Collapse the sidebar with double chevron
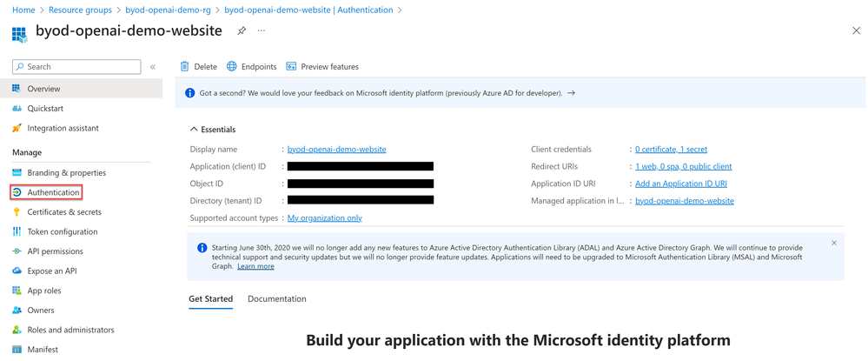Screen dimensions: 868x361 153,67
